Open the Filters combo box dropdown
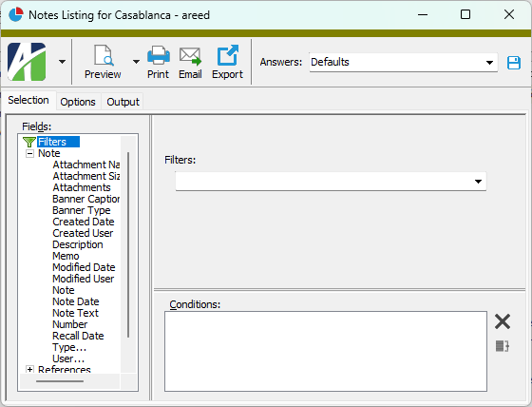The image size is (532, 407). coord(331,182)
